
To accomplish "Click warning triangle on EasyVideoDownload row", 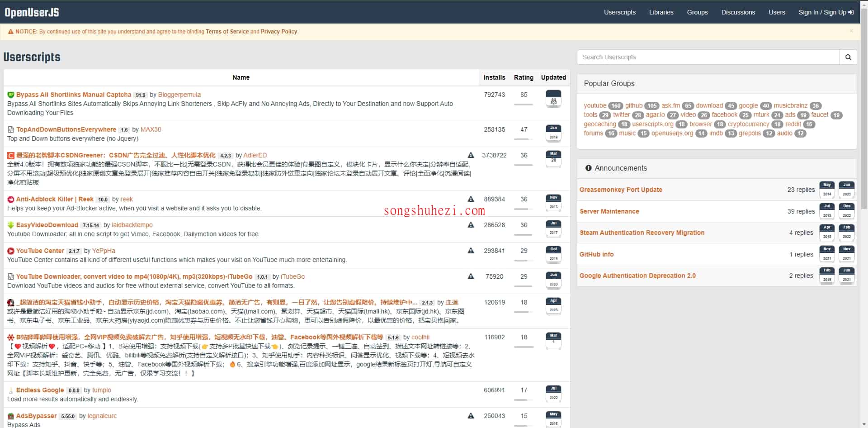I will point(471,225).
